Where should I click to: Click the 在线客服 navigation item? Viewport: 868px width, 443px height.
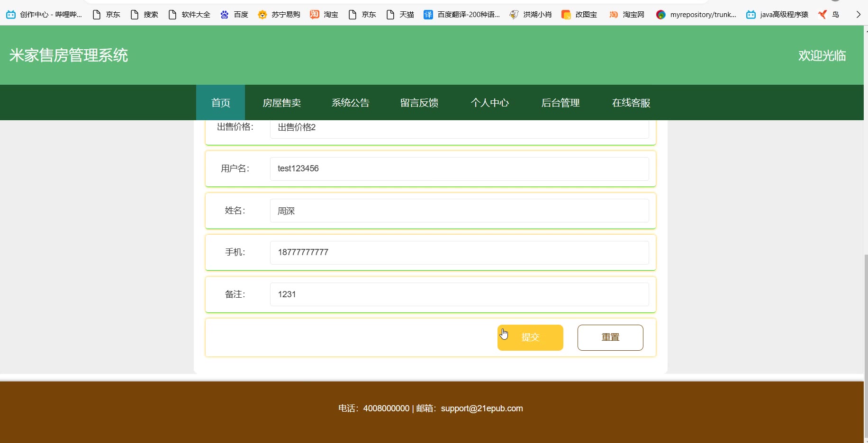point(631,103)
